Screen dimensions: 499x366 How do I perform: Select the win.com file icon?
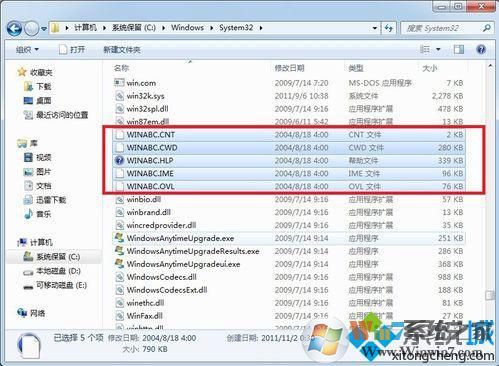pyautogui.click(x=119, y=82)
